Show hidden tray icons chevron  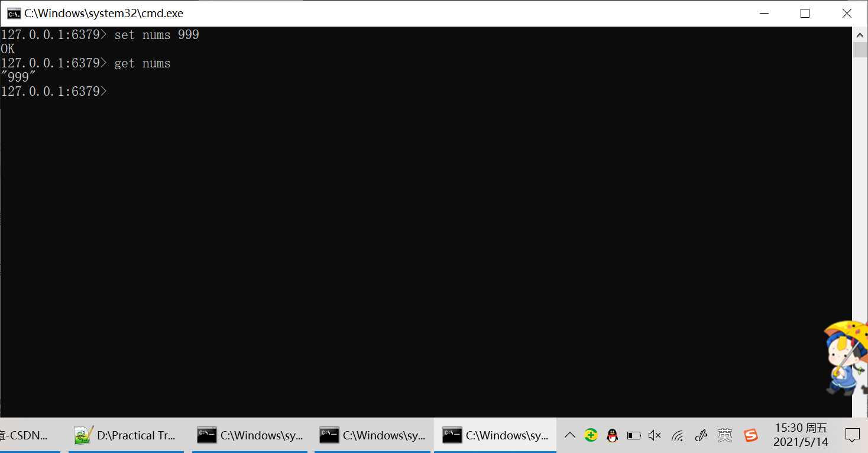570,435
